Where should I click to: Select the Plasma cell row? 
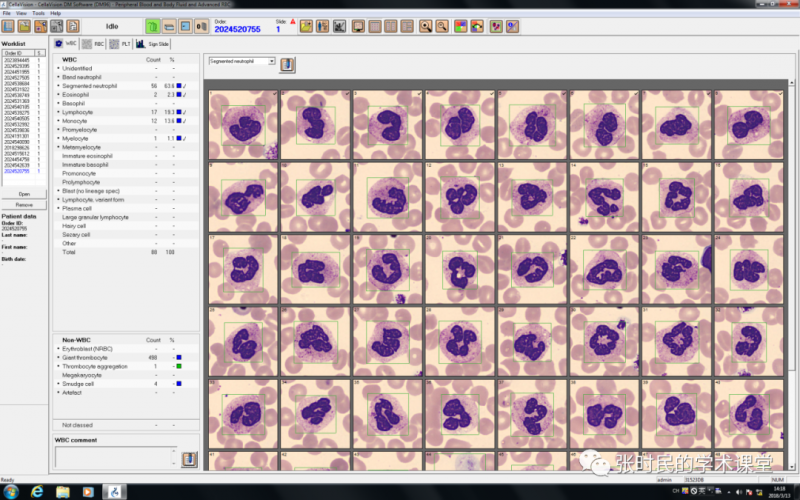(126, 208)
